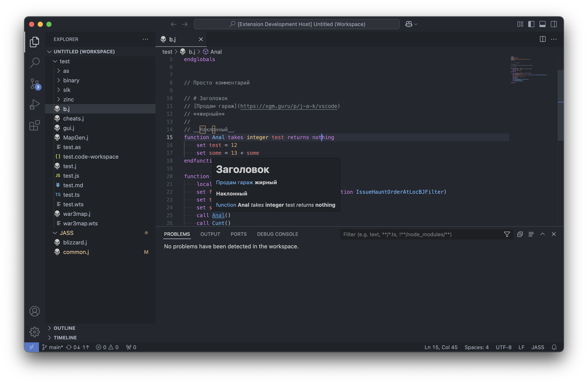
Task: Open Run and Debug view
Action: tap(35, 104)
